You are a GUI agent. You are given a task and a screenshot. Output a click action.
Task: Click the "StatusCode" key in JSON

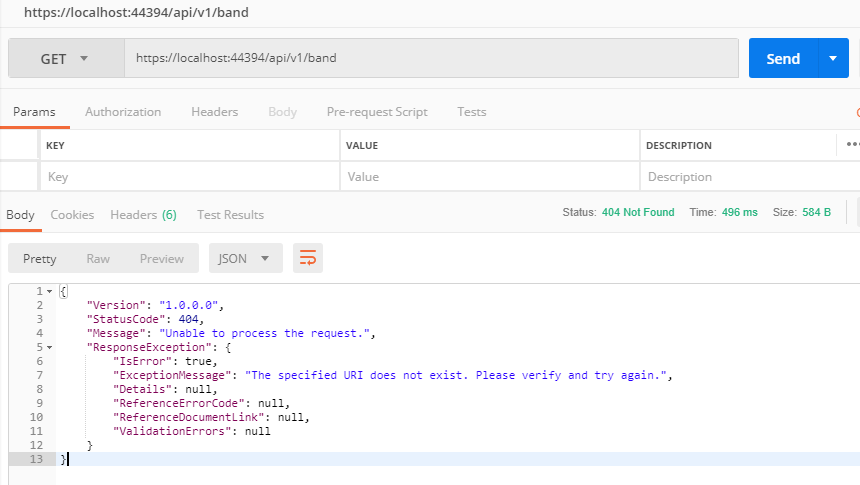(126, 319)
